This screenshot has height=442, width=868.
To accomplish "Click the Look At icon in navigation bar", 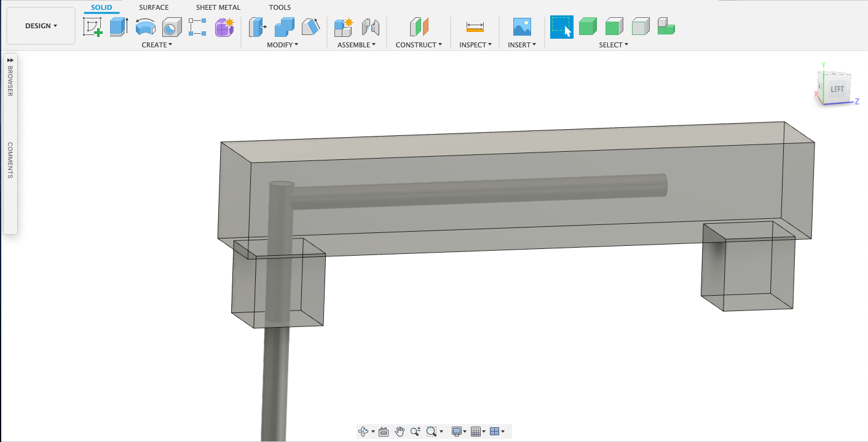I will (x=384, y=432).
